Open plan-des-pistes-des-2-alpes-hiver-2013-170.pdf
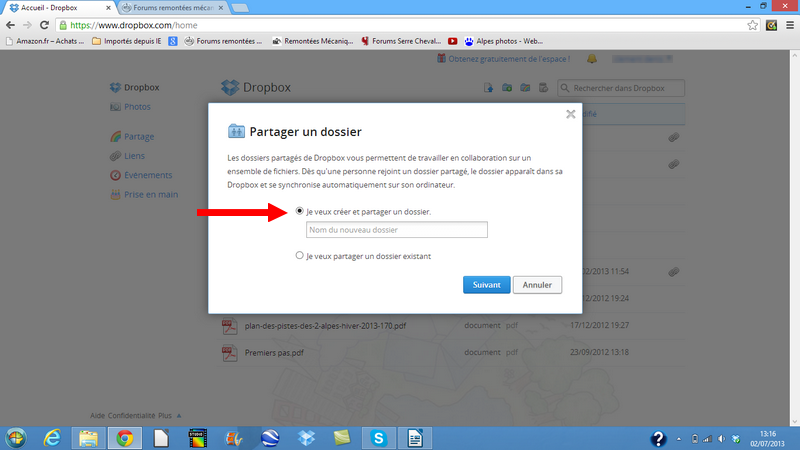Viewport: 800px width, 450px height. pyautogui.click(x=325, y=326)
